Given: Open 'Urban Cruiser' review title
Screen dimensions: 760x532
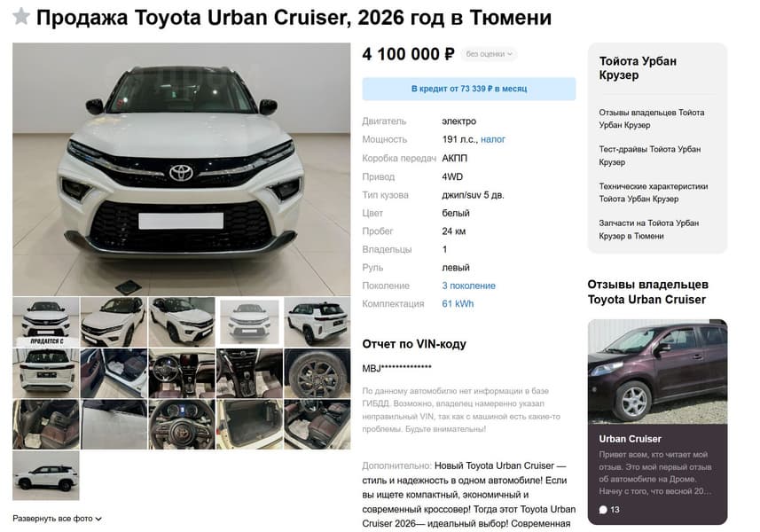Looking at the screenshot, I should coord(630,439).
